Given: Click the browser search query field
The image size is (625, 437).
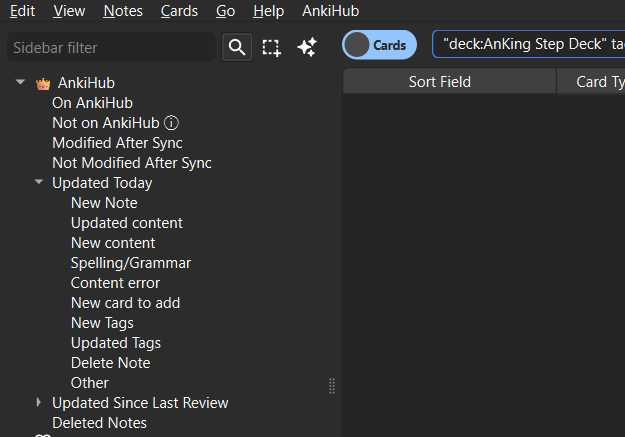Looking at the screenshot, I should click(x=529, y=44).
